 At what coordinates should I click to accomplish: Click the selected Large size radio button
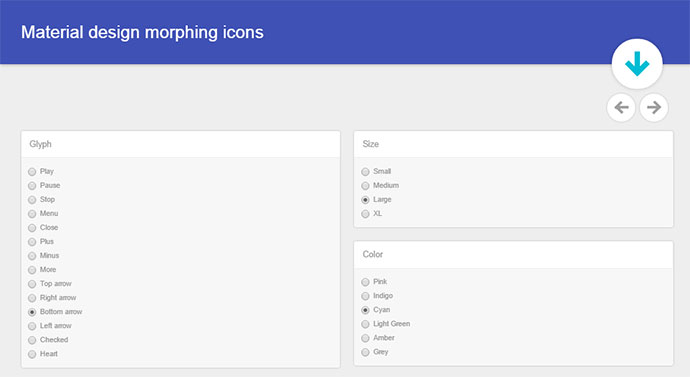[365, 200]
